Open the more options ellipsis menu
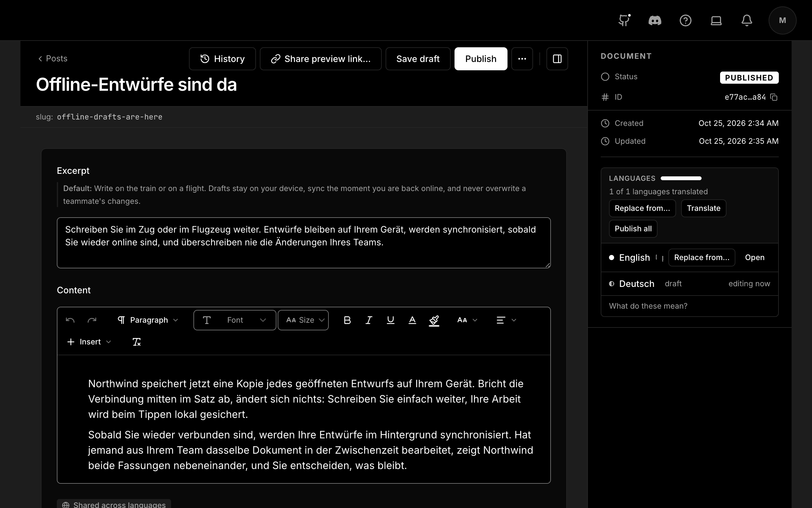The image size is (812, 508). point(522,59)
